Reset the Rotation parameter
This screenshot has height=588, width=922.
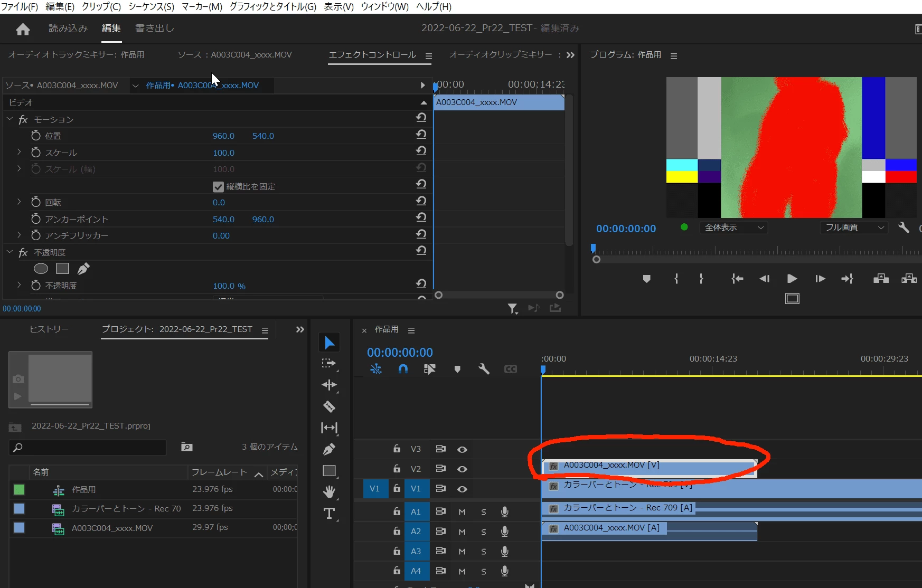pyautogui.click(x=421, y=202)
